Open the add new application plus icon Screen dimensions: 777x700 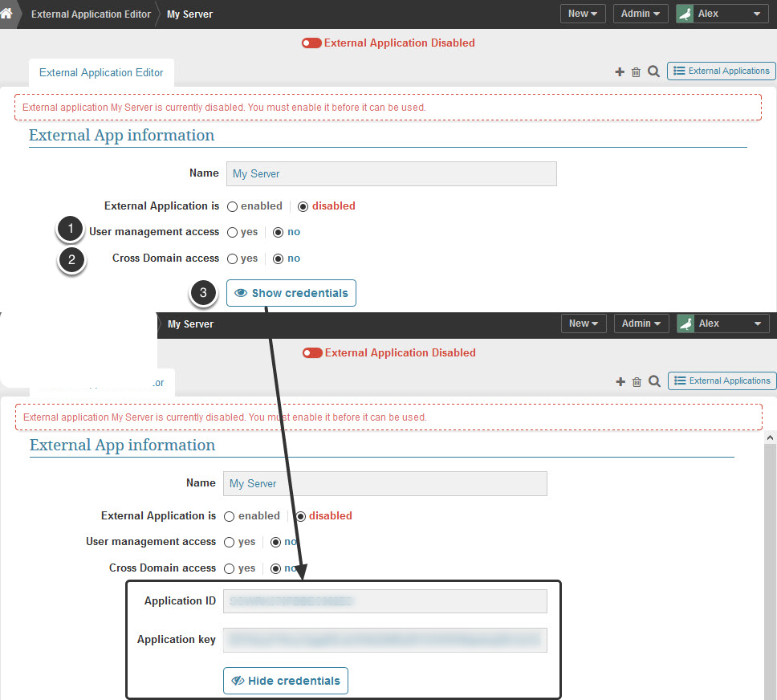[x=620, y=71]
